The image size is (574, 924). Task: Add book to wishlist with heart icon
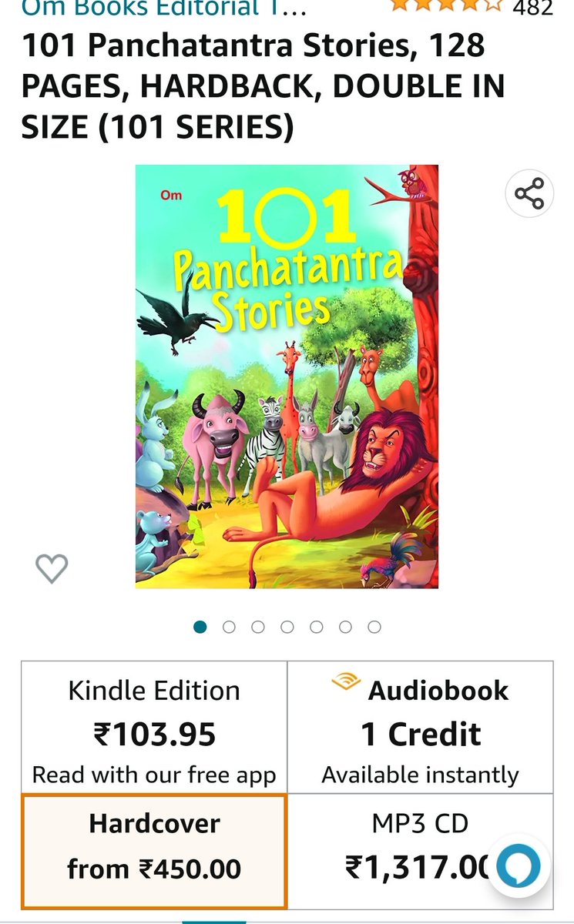click(x=52, y=569)
